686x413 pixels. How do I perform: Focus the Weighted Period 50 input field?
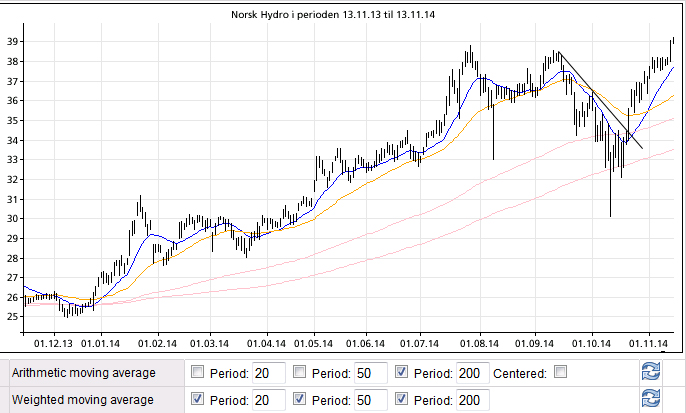(371, 400)
